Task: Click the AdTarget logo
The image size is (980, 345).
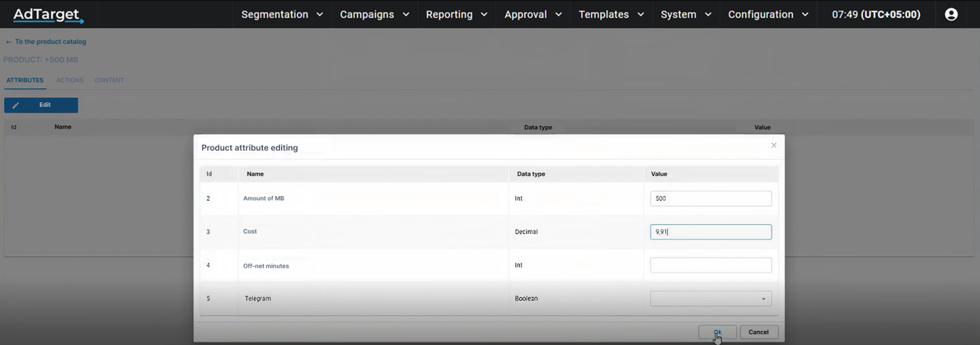Action: click(48, 15)
